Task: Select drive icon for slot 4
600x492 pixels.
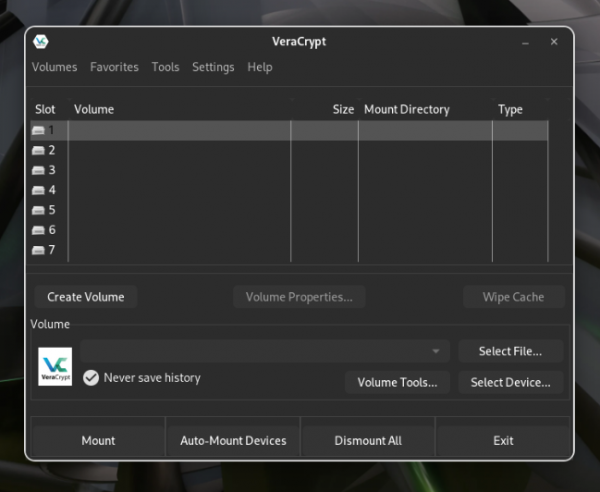Action: click(x=38, y=190)
